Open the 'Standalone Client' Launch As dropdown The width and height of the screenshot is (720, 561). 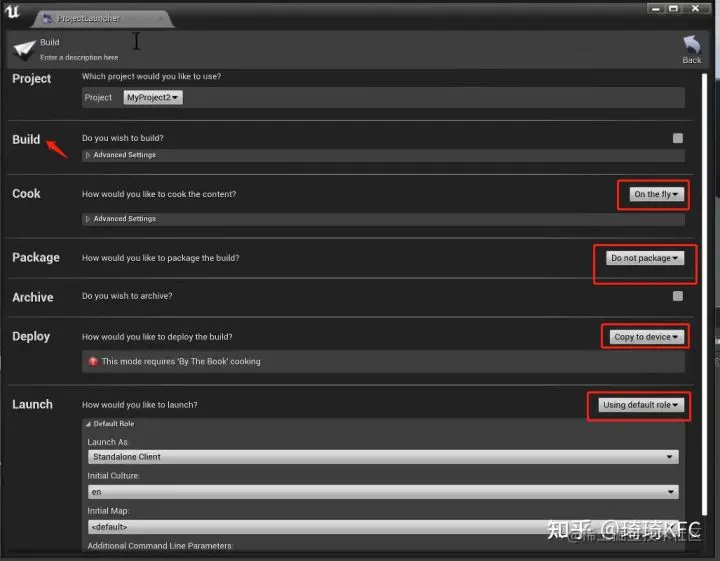pyautogui.click(x=383, y=457)
